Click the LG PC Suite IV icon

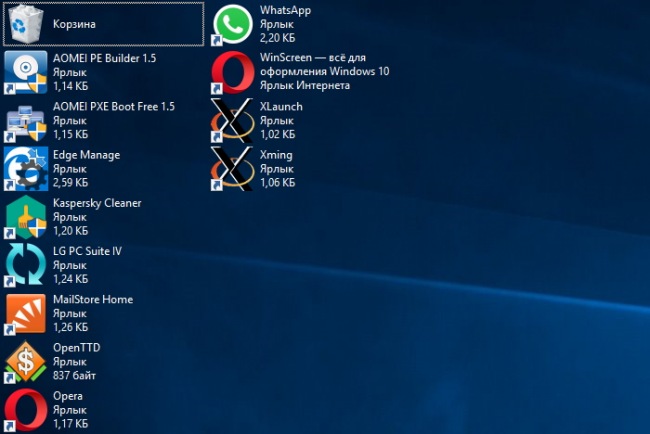pyautogui.click(x=26, y=265)
